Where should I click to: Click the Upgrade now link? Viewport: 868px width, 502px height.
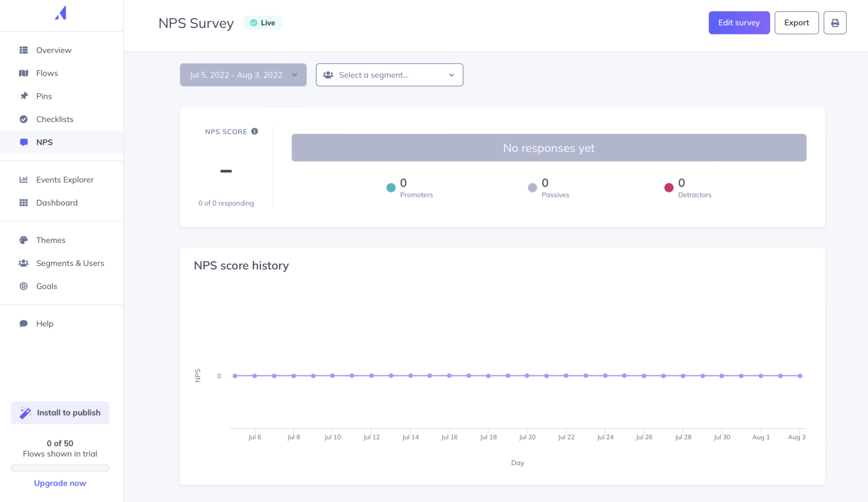(60, 483)
